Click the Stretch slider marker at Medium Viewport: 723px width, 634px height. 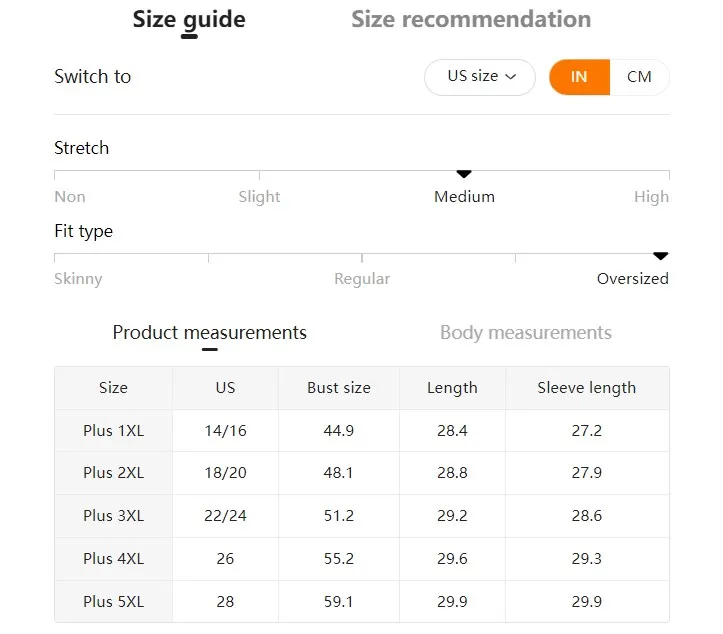tap(464, 174)
